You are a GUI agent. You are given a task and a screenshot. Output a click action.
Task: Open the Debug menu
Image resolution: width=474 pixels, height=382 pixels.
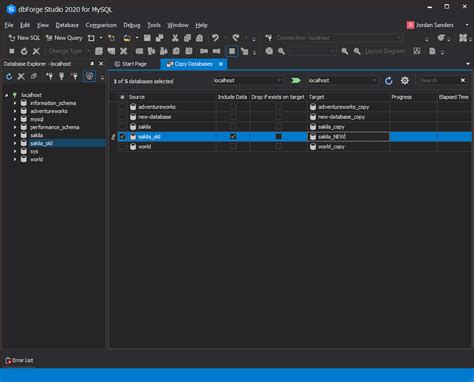tap(132, 25)
